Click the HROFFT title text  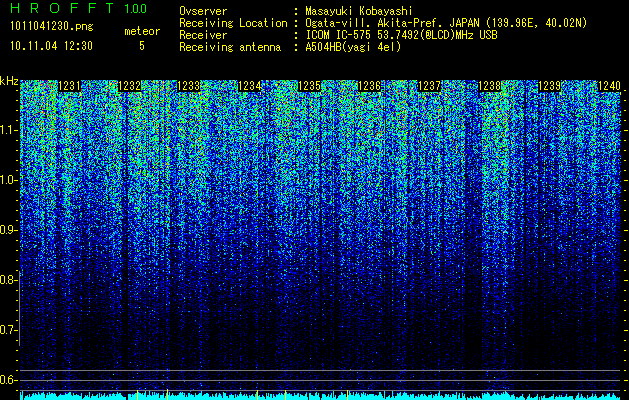tap(62, 8)
